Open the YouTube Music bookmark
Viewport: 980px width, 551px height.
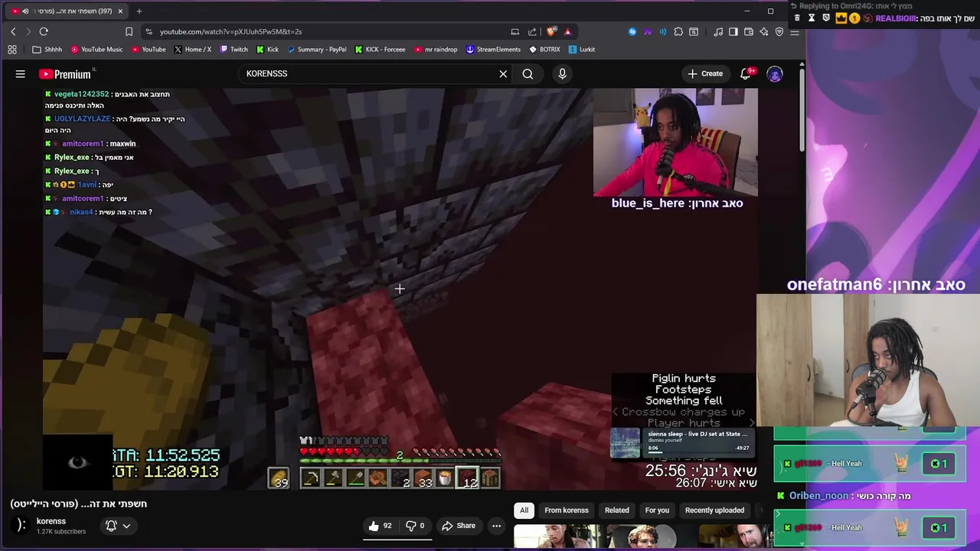[96, 50]
